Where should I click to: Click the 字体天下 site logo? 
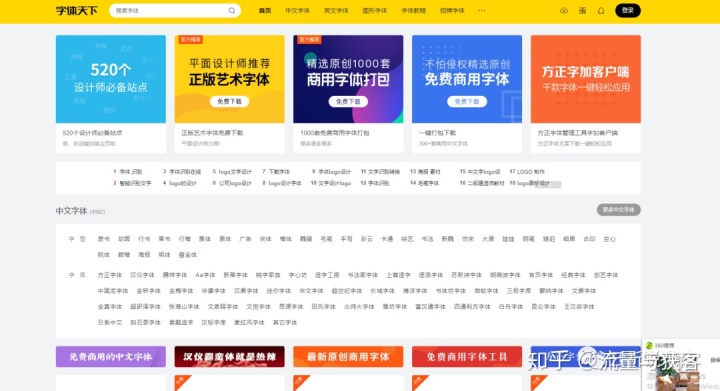77,11
